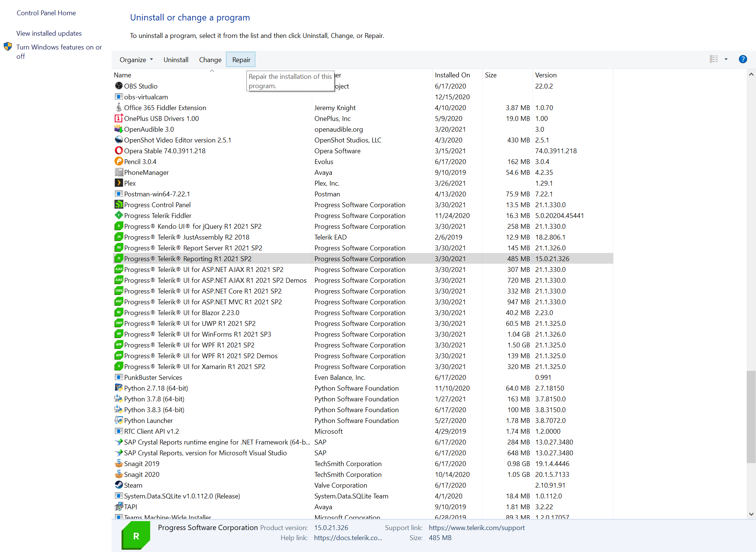Click the Opera Stable red icon
Viewport: 756px width, 552px height.
point(119,151)
